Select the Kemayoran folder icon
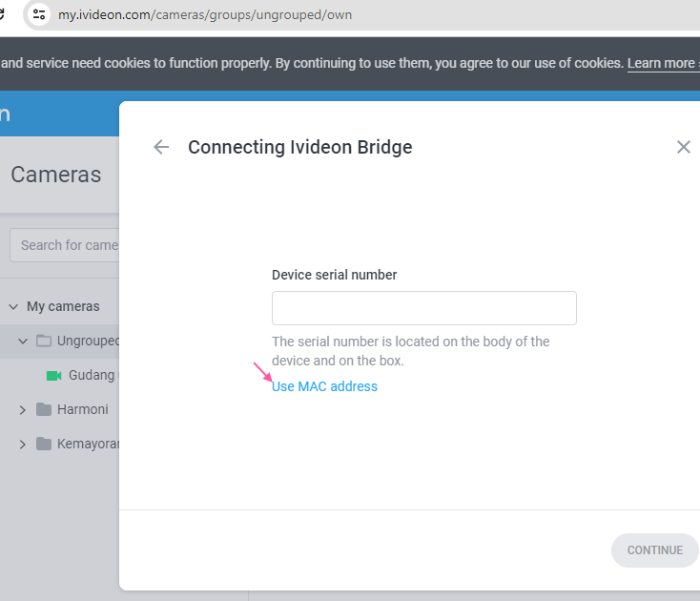700x601 pixels. 44,444
